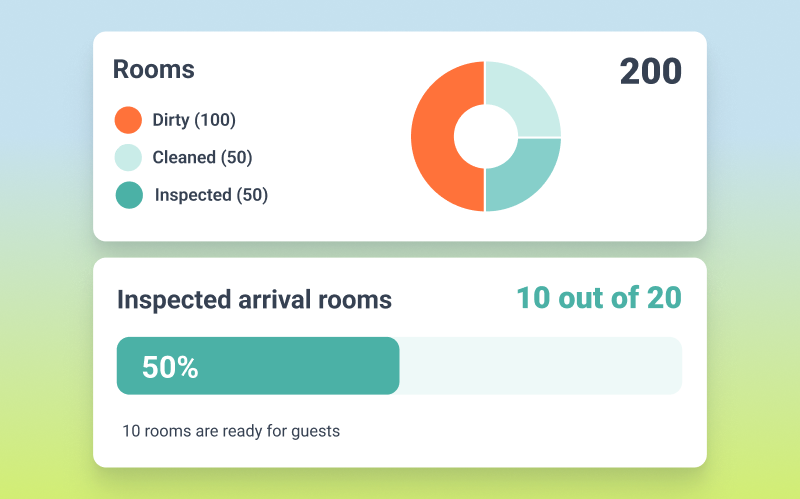Viewport: 800px width, 499px height.
Task: Click the 200 total rooms count
Action: pyautogui.click(x=650, y=72)
